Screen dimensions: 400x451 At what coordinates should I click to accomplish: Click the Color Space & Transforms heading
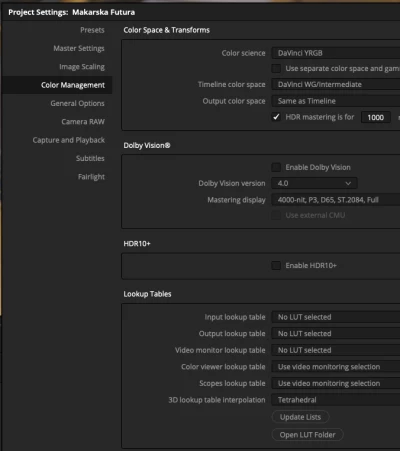[166, 30]
